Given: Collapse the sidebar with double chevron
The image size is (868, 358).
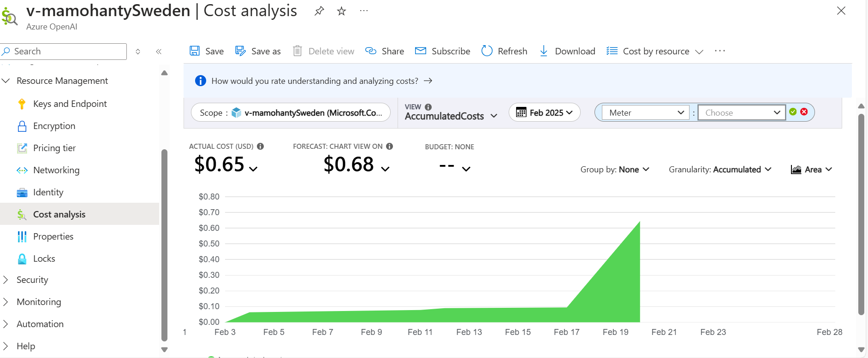Looking at the screenshot, I should click(159, 52).
